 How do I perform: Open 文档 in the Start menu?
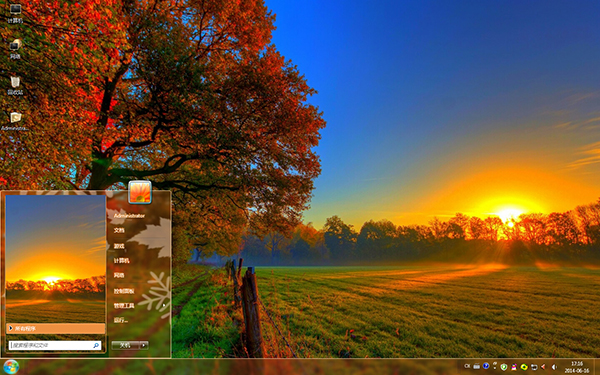(119, 230)
